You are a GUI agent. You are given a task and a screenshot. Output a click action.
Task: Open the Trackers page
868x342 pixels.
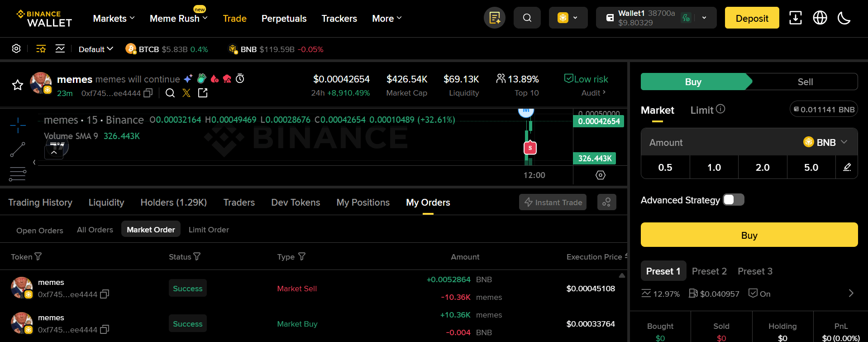point(339,19)
